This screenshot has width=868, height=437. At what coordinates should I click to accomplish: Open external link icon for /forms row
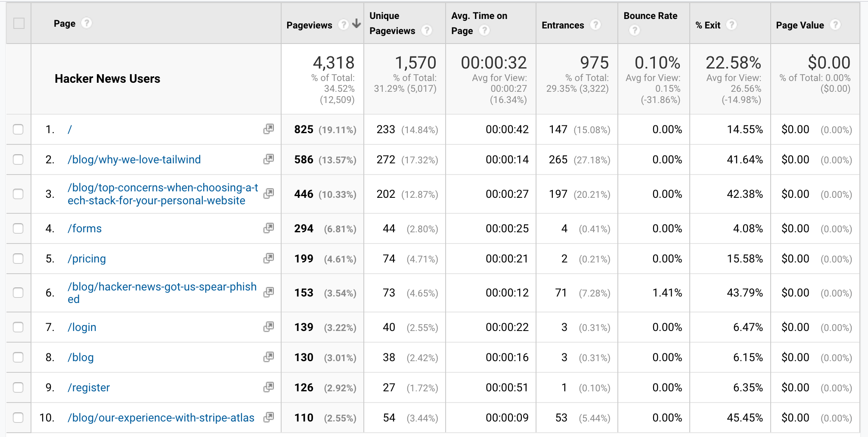coord(269,228)
